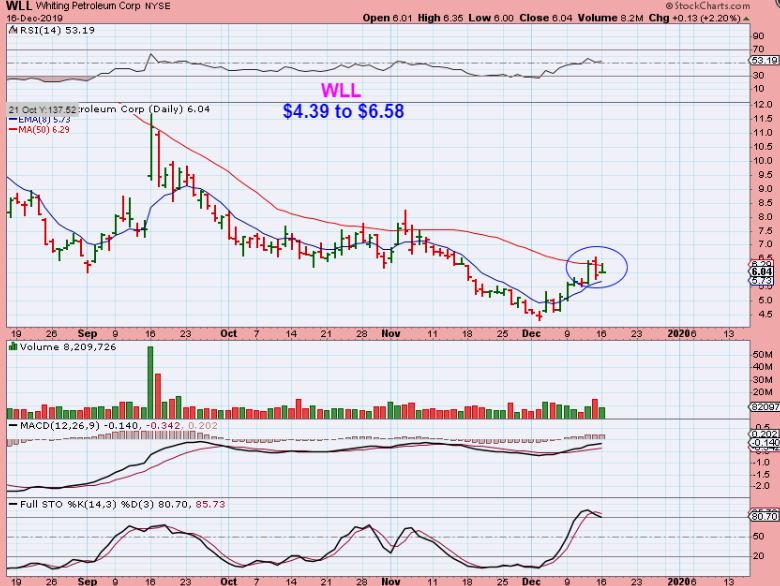Click Sep on the price chart date axis
This screenshot has height=586, width=780.
tap(87, 333)
